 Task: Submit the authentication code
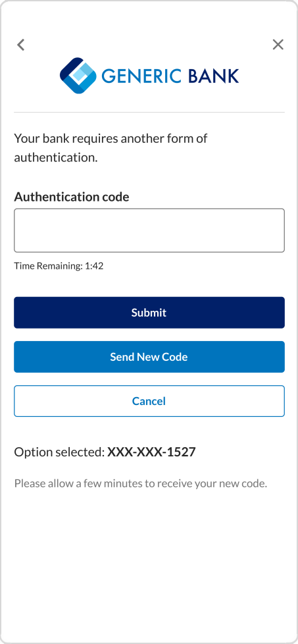149,313
